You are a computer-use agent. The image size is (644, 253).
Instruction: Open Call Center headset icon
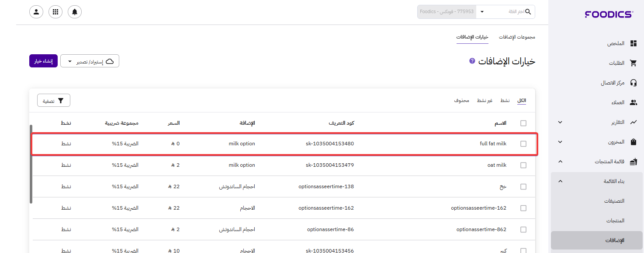click(x=633, y=83)
